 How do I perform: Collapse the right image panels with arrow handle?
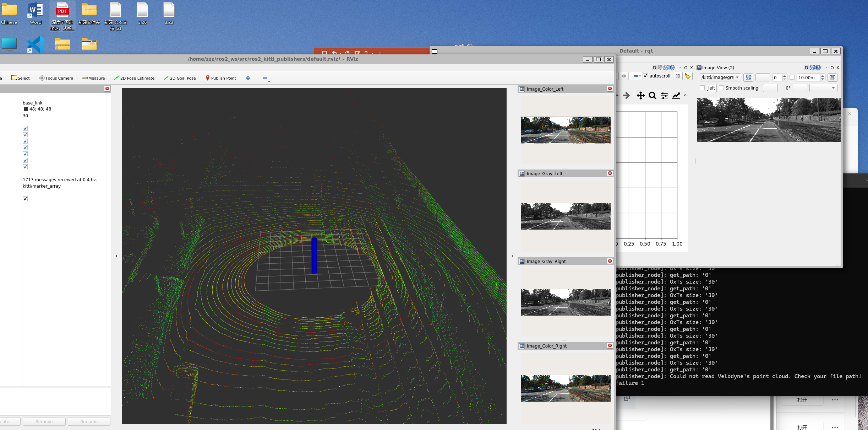[x=512, y=256]
